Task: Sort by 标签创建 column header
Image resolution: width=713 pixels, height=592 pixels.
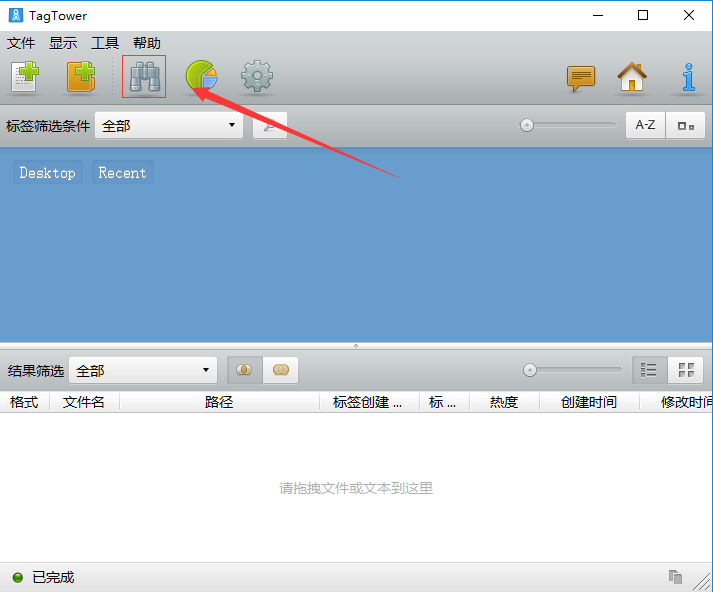Action: tap(368, 402)
